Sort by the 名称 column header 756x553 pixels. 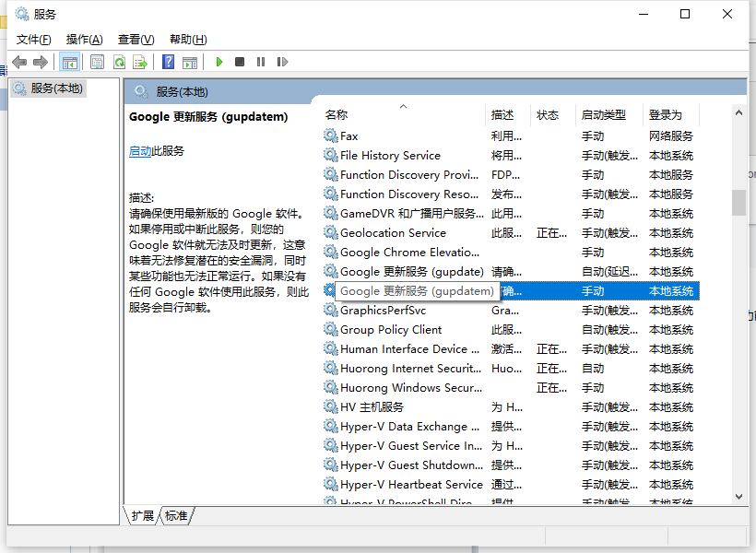pos(404,114)
